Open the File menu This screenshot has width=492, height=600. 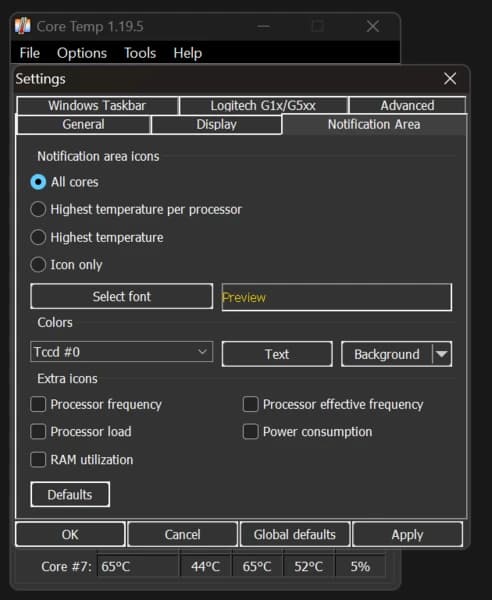tap(29, 53)
